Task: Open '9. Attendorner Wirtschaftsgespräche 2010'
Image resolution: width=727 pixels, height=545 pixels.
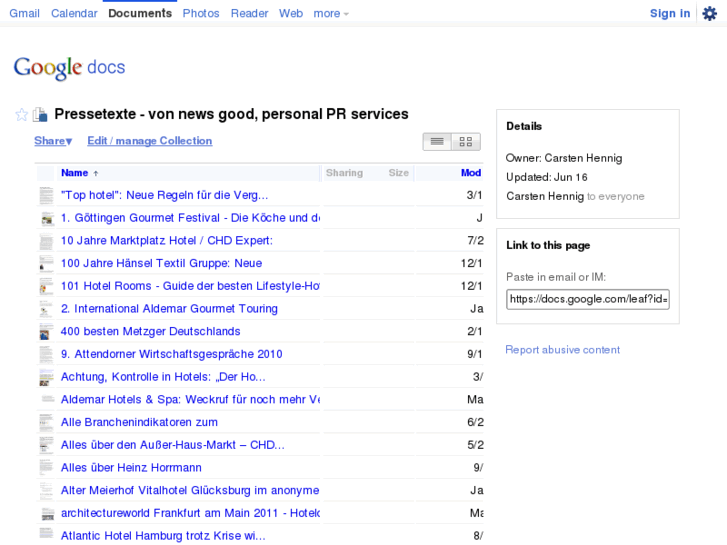Action: [172, 354]
